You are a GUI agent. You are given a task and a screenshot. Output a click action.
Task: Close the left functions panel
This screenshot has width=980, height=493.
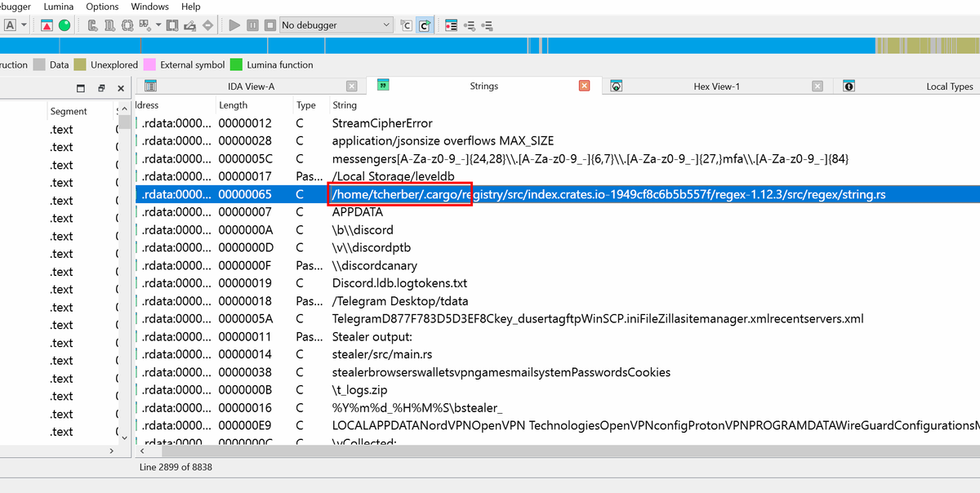point(121,88)
